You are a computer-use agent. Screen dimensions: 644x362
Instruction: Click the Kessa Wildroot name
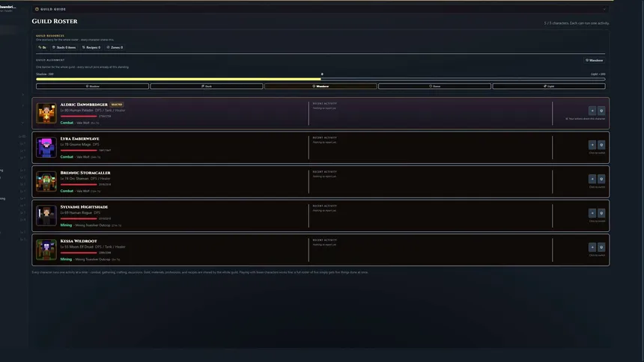coord(79,241)
